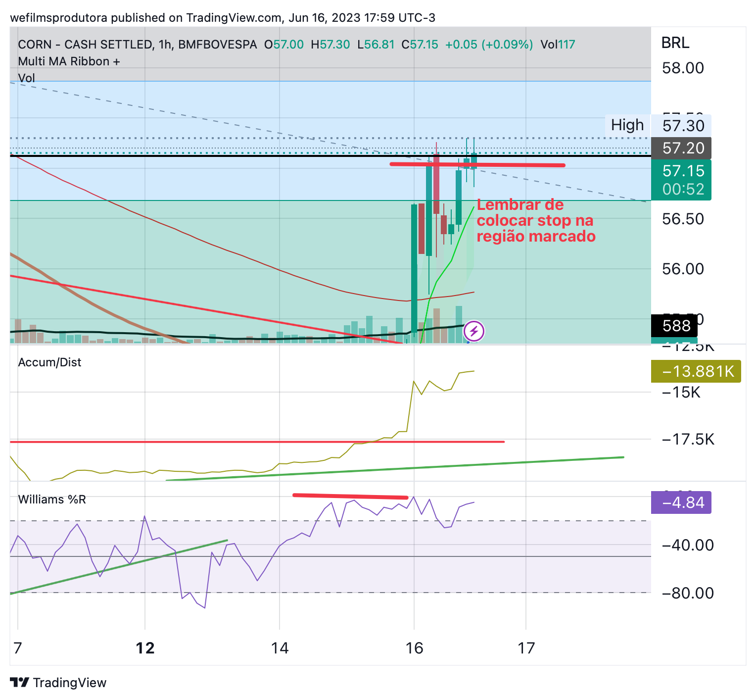Click the BRL currency label
756x700 pixels.
tap(675, 43)
